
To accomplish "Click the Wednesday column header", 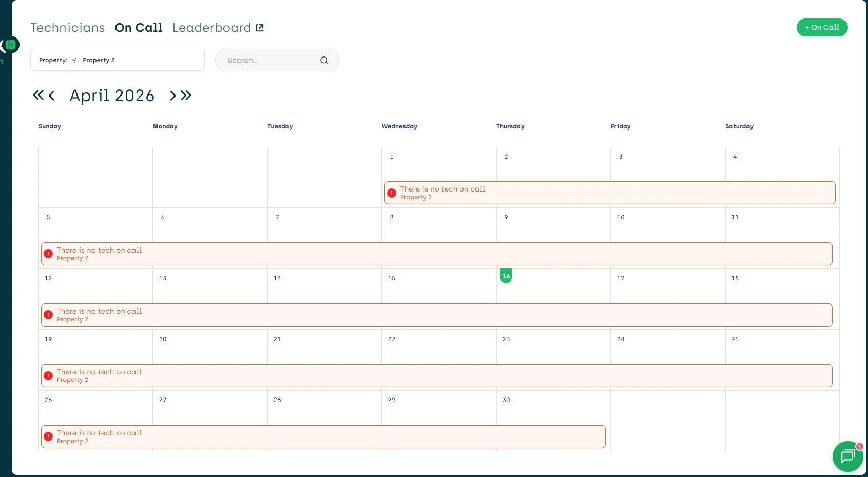I will coord(399,126).
